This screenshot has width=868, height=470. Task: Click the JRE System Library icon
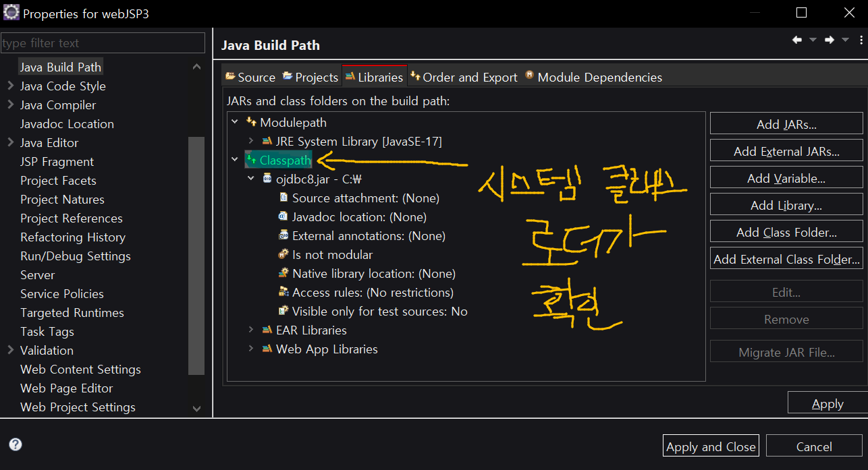click(267, 141)
